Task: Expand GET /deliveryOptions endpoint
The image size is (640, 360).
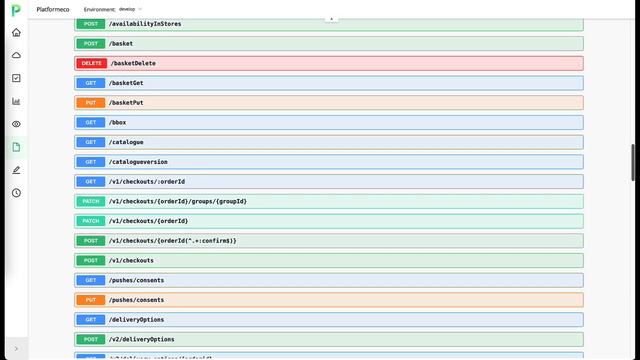Action: tap(329, 320)
